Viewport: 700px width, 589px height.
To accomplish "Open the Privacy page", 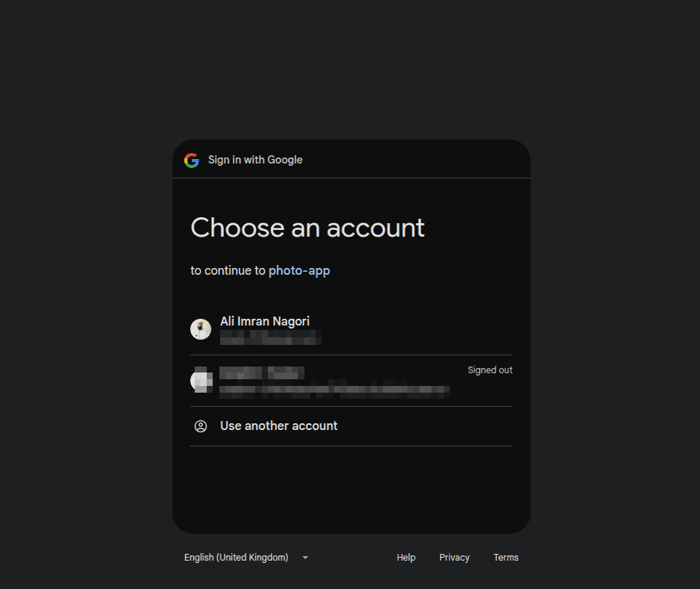I will tap(454, 557).
